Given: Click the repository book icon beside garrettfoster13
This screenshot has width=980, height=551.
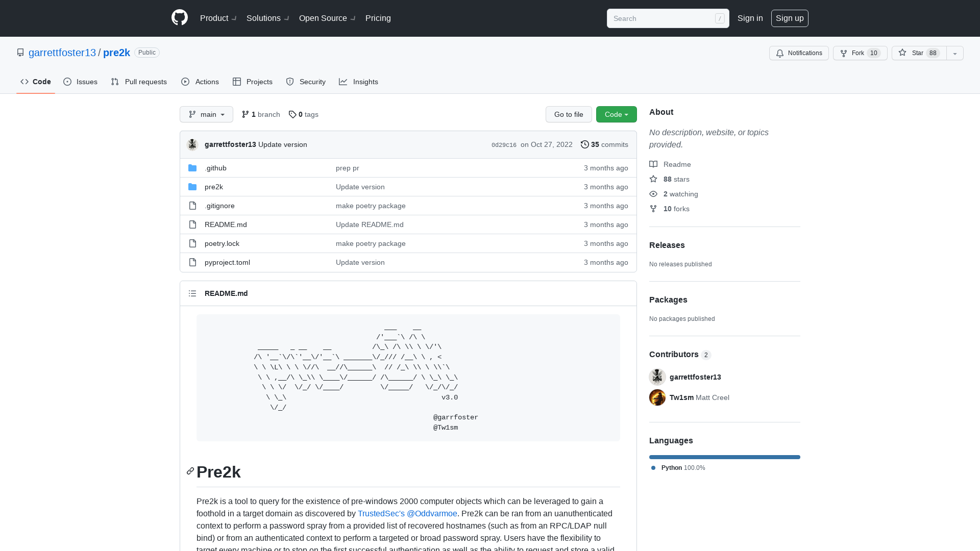Looking at the screenshot, I should pos(20,53).
